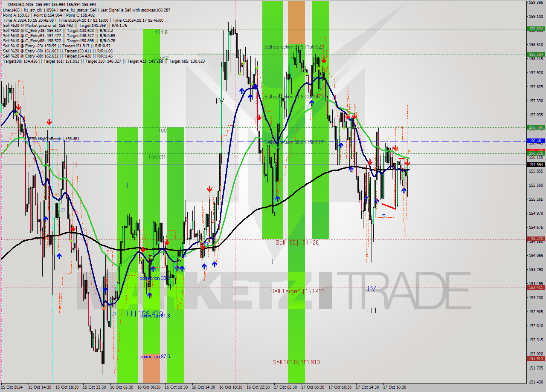Click the 'correction 61.8' blue label
Viewport: 546px width, 392px height.
coord(154,316)
